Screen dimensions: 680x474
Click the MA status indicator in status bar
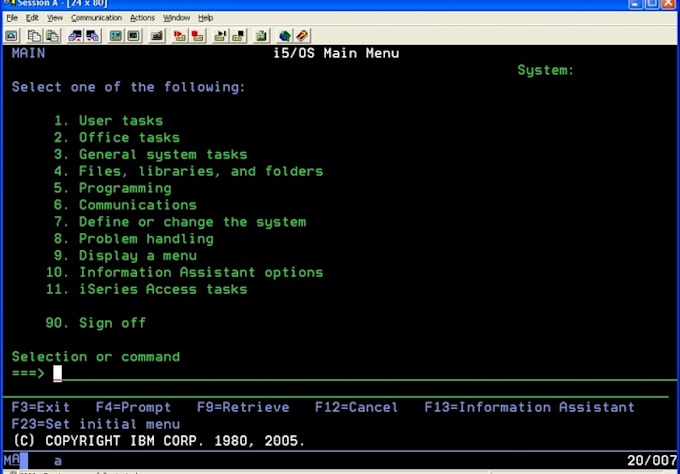(x=12, y=460)
